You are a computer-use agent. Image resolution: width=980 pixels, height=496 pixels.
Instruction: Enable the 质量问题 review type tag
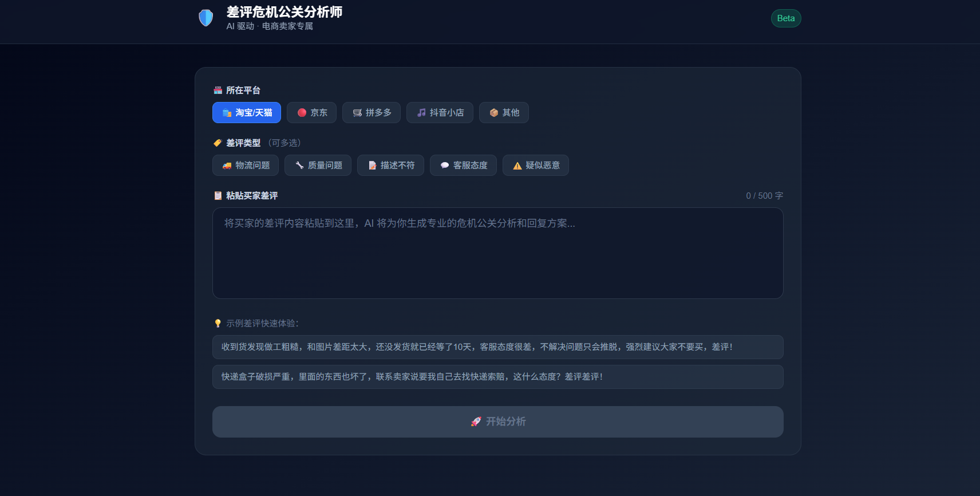[x=318, y=166]
